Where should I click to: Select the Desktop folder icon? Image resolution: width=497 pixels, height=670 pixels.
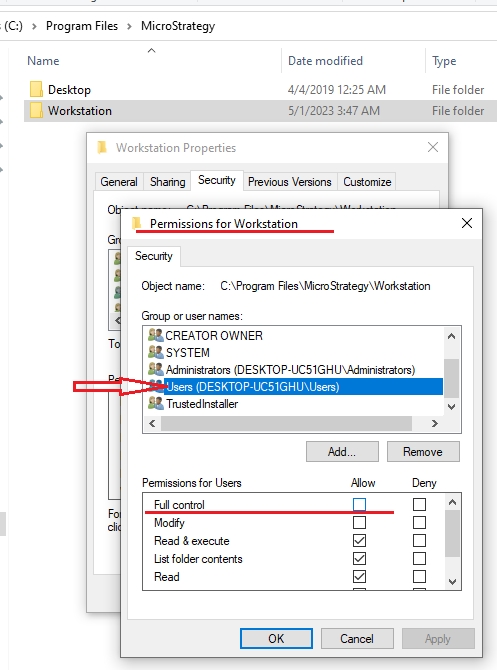pos(36,90)
